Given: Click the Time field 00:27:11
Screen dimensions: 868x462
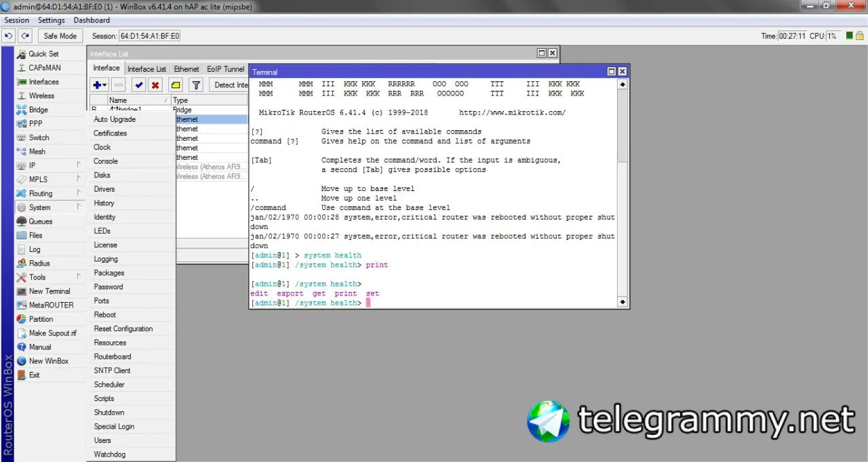Looking at the screenshot, I should [x=792, y=36].
